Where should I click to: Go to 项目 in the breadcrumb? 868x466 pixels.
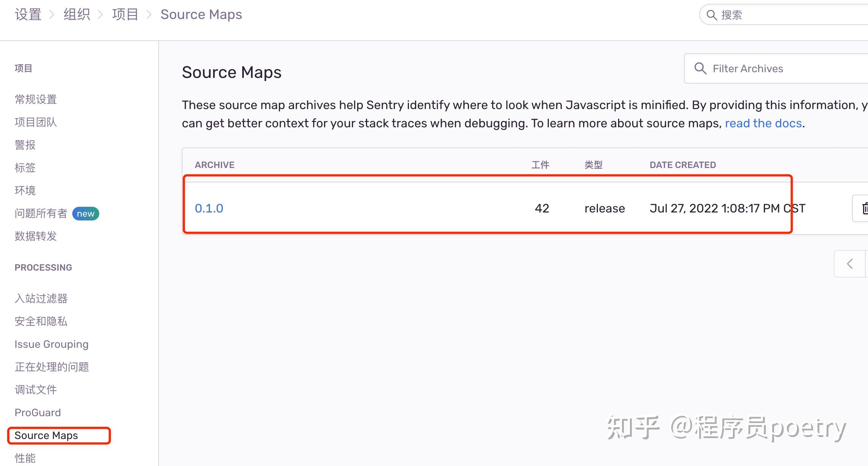coord(125,14)
